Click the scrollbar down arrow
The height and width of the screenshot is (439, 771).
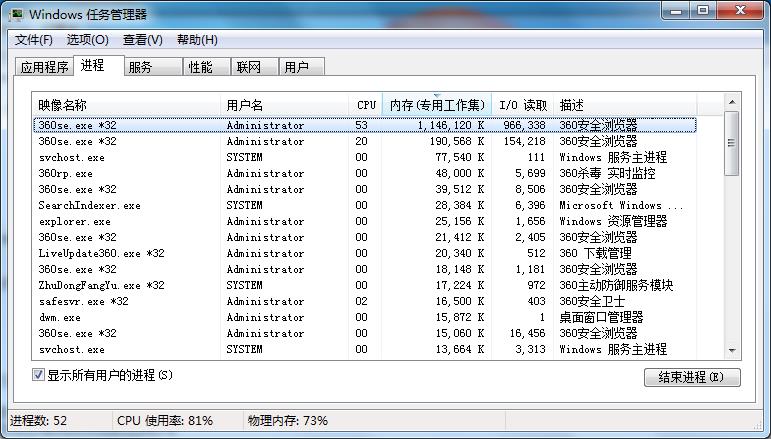732,351
